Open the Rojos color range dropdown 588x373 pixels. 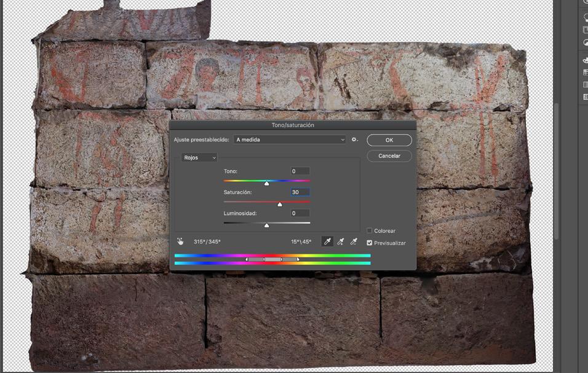pyautogui.click(x=199, y=158)
